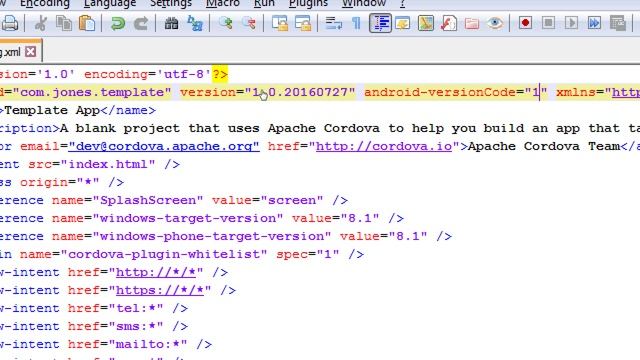The image size is (640, 360).
Task: Zoom in with the magnifier plus icon
Action: tap(225, 23)
